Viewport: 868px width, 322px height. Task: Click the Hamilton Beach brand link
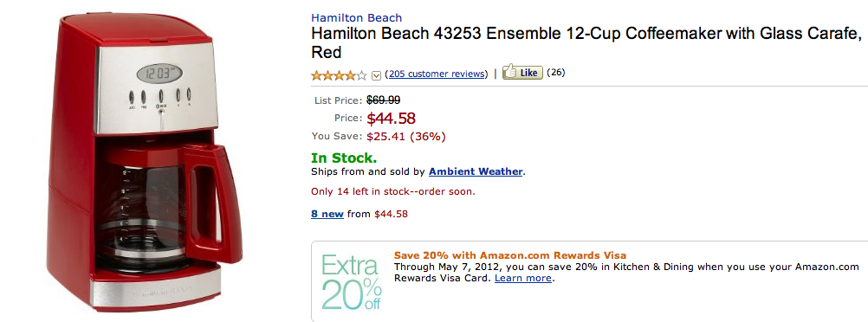(x=357, y=17)
